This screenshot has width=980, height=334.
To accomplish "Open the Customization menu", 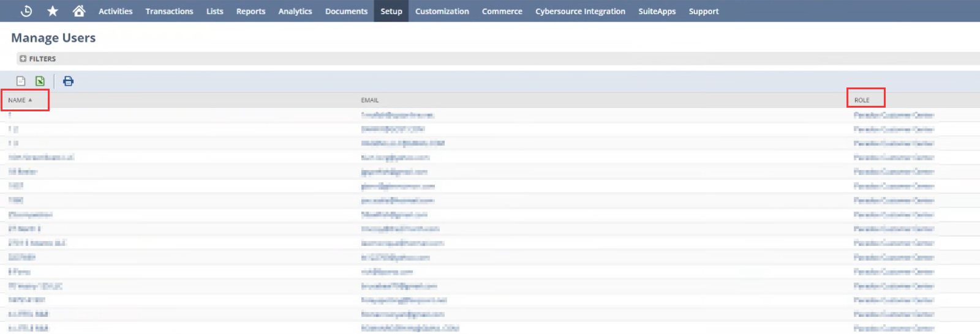I will tap(442, 11).
